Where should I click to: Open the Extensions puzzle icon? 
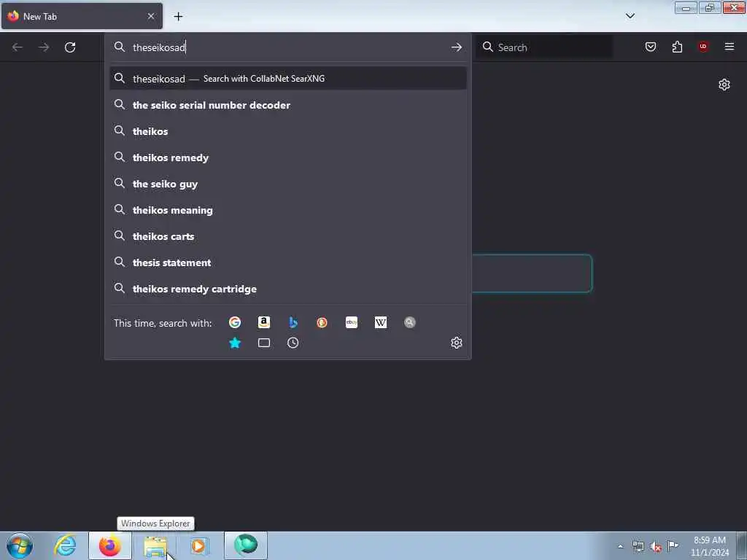pos(677,47)
